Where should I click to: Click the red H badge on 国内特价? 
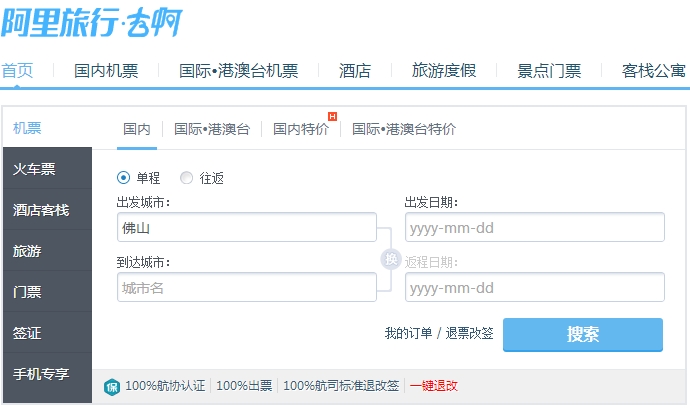click(x=333, y=116)
